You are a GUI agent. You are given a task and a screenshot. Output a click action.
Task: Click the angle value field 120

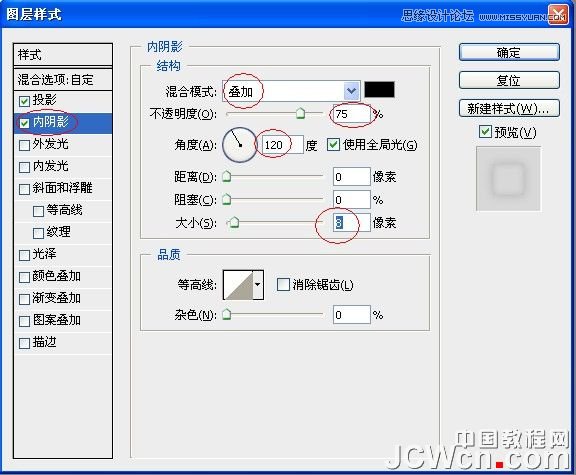coord(282,145)
